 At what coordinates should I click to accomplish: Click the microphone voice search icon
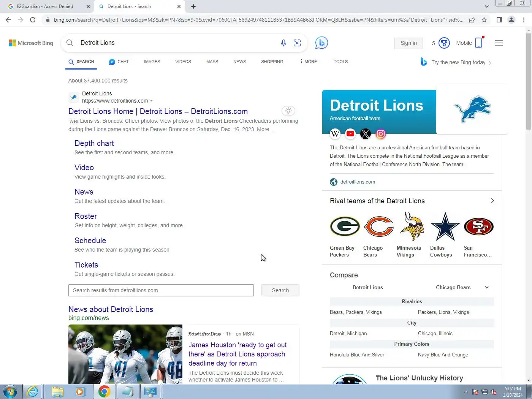(283, 43)
